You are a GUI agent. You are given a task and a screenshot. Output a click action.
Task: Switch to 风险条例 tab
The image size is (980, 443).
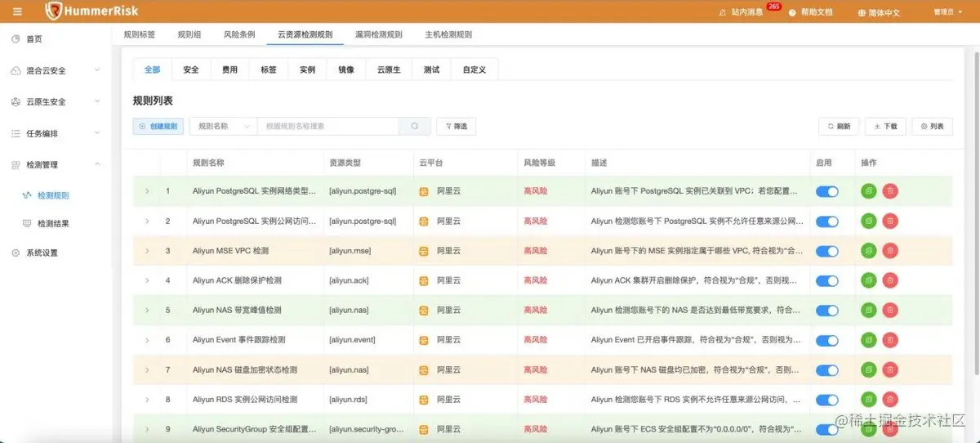(x=239, y=34)
